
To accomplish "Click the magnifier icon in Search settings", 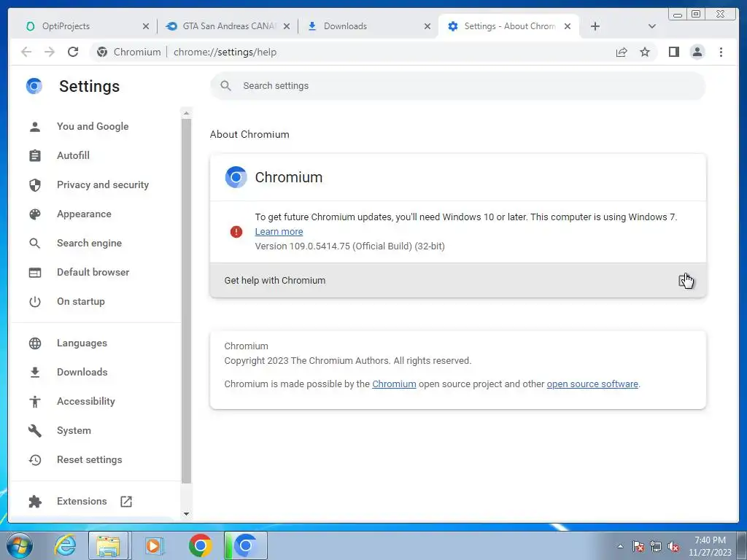I will pyautogui.click(x=226, y=86).
